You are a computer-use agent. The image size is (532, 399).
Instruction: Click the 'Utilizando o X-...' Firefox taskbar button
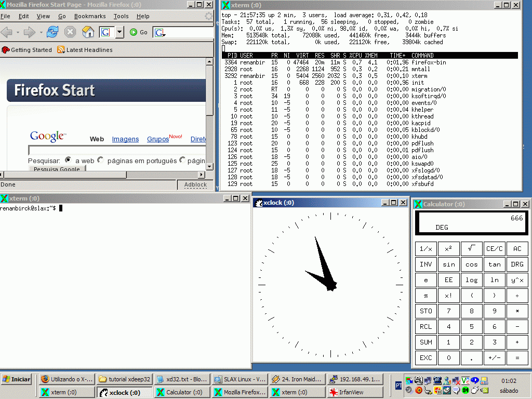(67, 379)
